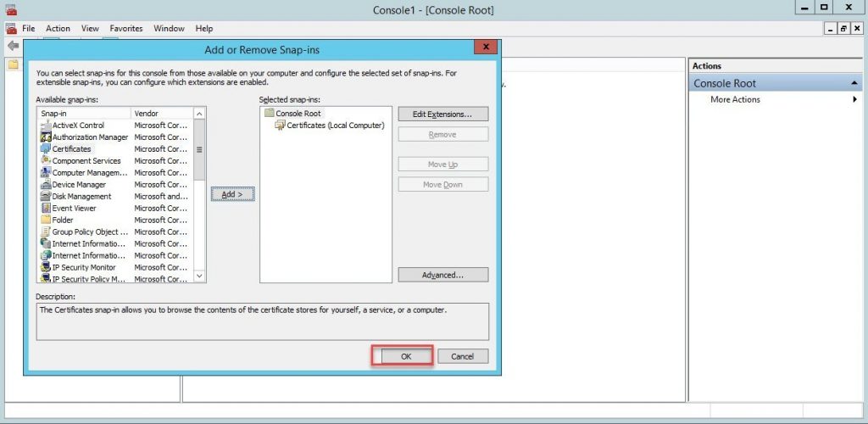Click the IP Security Monitor snap-in icon
868x424 pixels.
point(46,267)
